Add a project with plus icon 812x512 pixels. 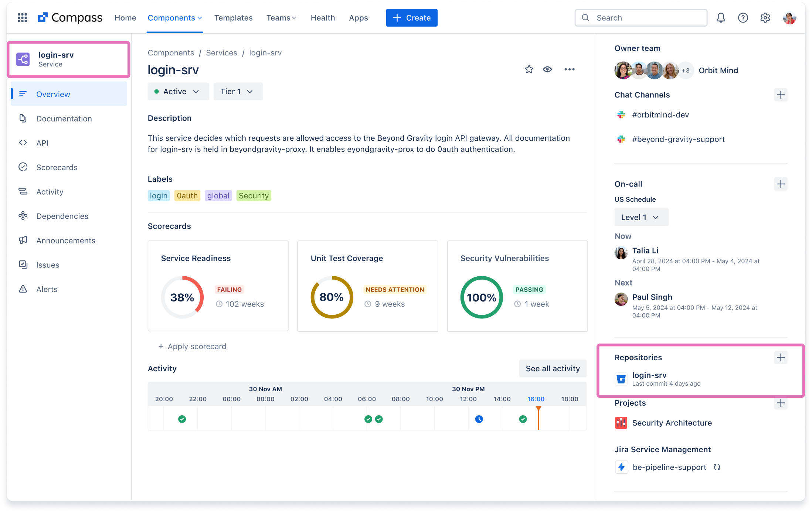click(x=781, y=403)
